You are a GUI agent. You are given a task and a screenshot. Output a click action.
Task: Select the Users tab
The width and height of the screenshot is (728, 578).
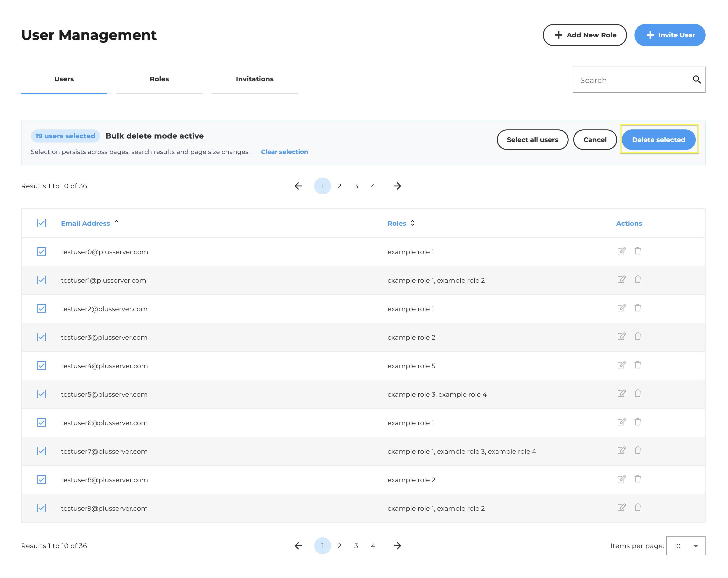click(x=64, y=79)
